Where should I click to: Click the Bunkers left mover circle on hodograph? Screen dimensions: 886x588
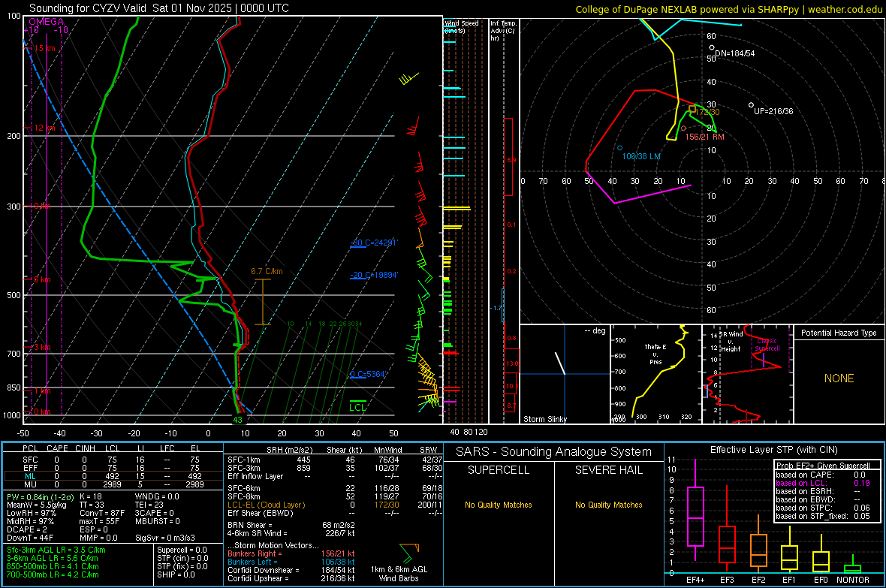point(620,148)
